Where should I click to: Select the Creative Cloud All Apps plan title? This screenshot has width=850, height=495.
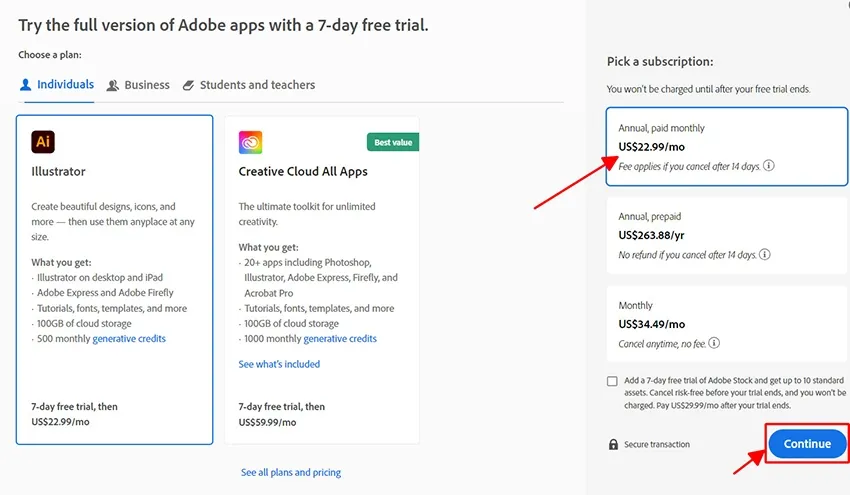pos(303,171)
